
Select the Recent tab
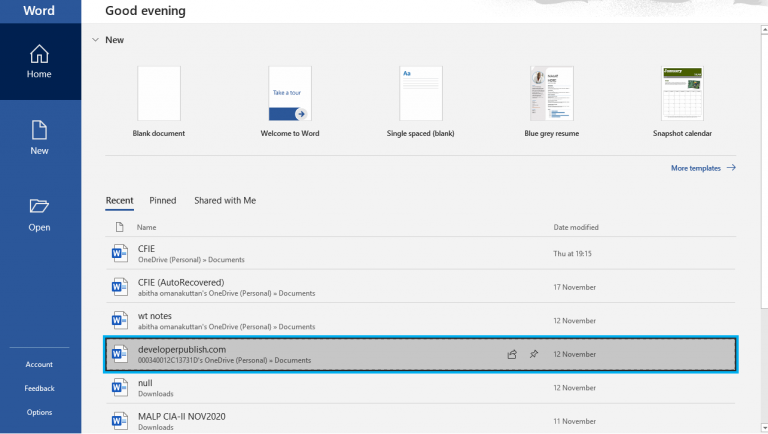click(119, 200)
